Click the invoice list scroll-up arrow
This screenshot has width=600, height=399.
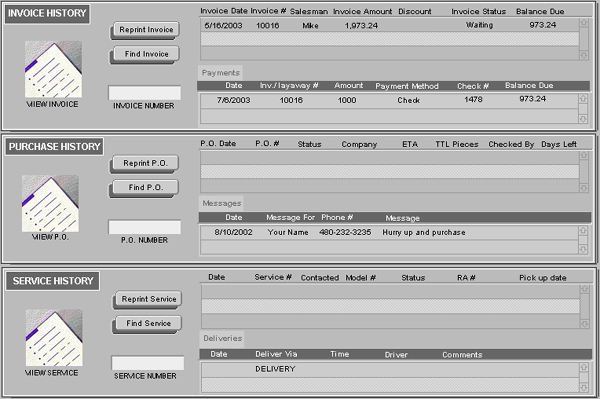(584, 23)
